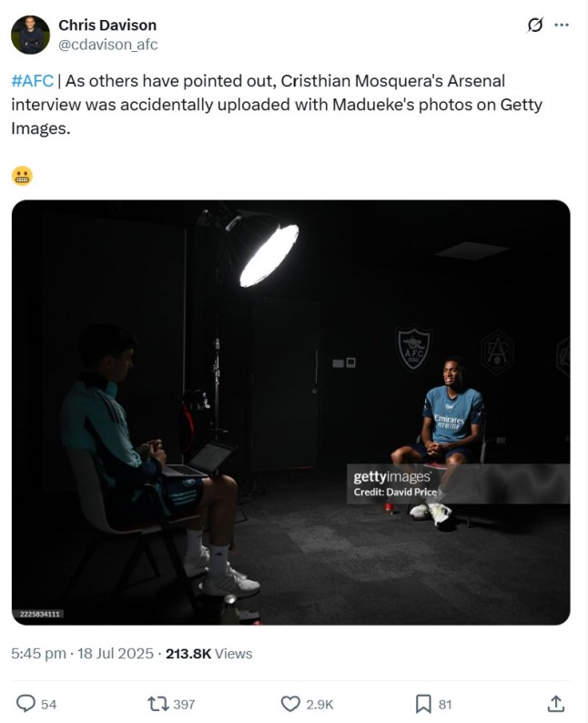The image size is (588, 723).
Task: Open the @cdavison_afc handle link
Action: tap(108, 45)
